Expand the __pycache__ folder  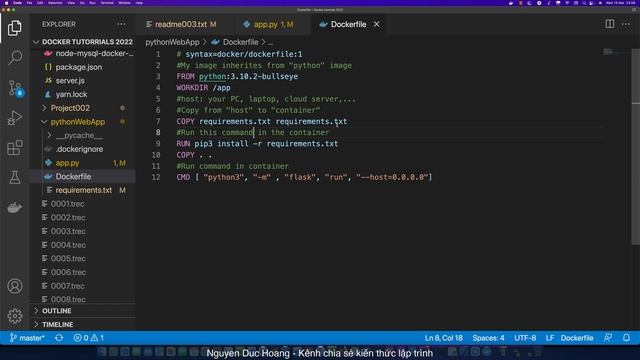[83, 136]
